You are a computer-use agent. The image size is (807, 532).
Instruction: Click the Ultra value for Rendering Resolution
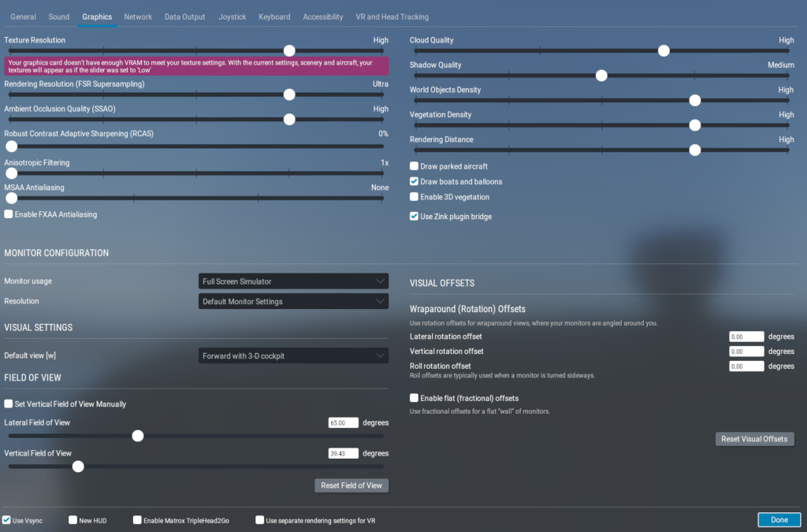click(381, 84)
